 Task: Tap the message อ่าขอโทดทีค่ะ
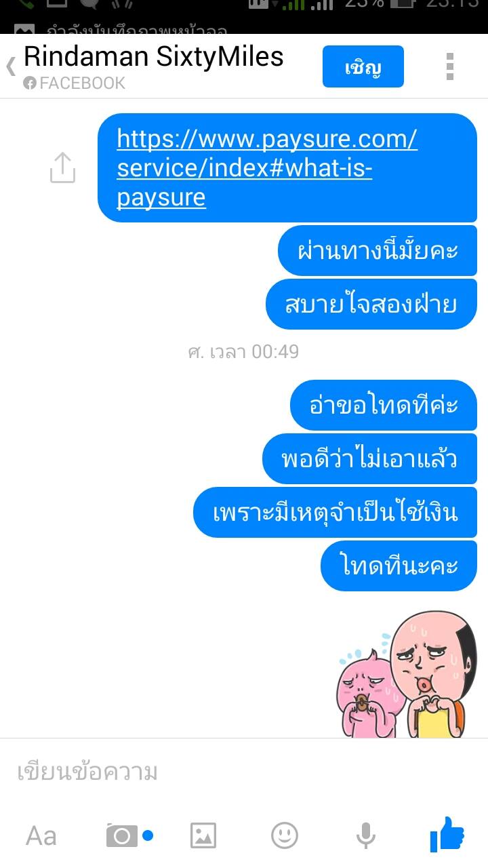[384, 405]
